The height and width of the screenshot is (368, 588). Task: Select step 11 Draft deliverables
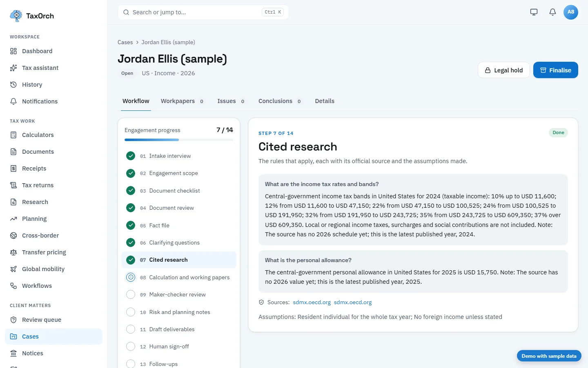(x=179, y=329)
